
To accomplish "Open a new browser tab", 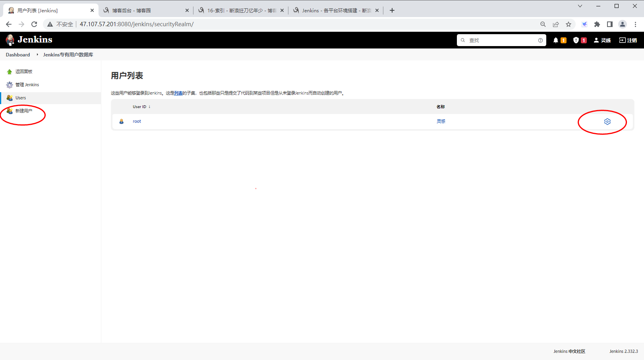I will point(392,10).
